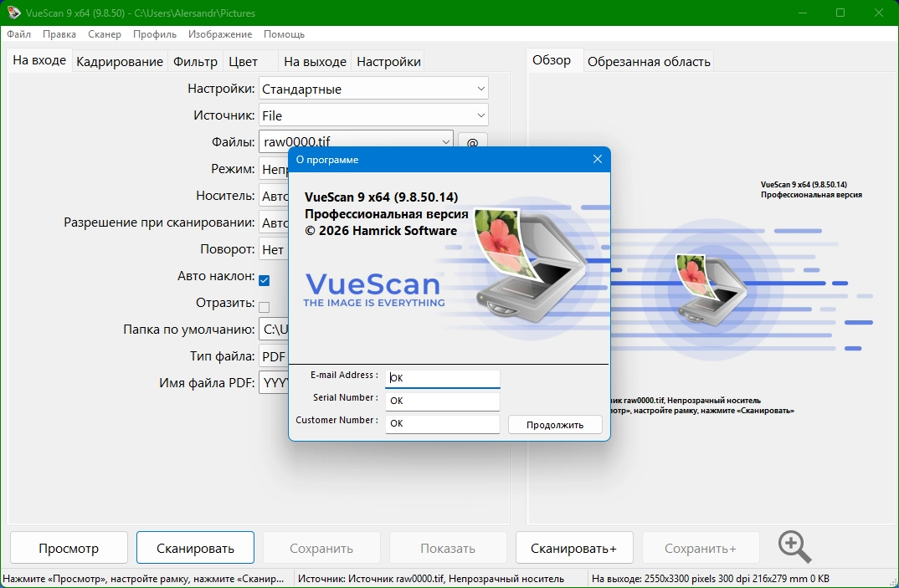Switch to the Кадрирование tab
This screenshot has height=588, width=899.
pyautogui.click(x=119, y=61)
